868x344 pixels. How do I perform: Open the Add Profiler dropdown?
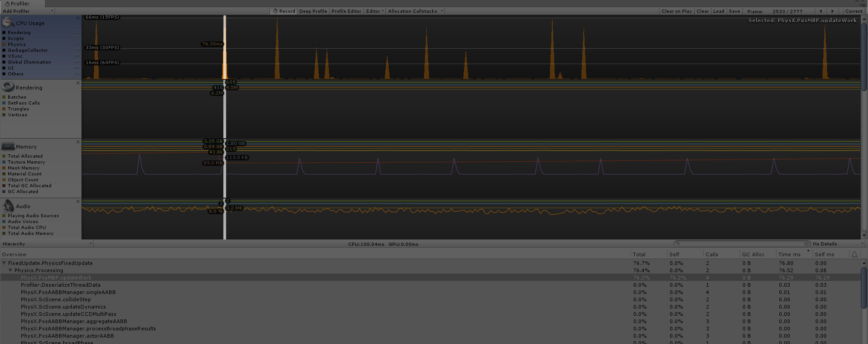point(27,11)
